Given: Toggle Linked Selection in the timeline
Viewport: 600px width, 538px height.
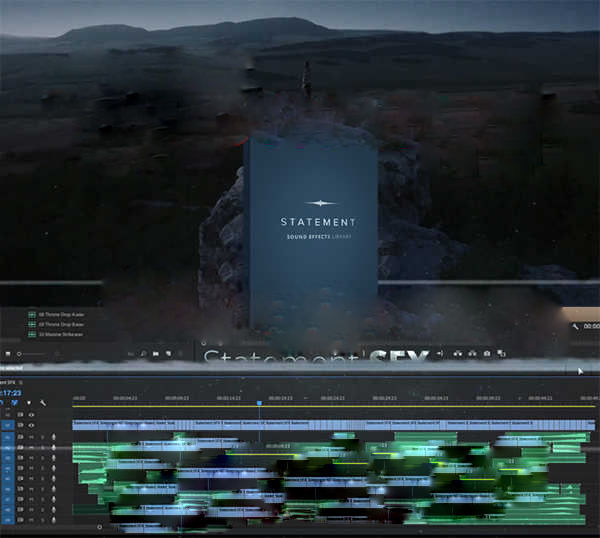Looking at the screenshot, I should [x=15, y=403].
